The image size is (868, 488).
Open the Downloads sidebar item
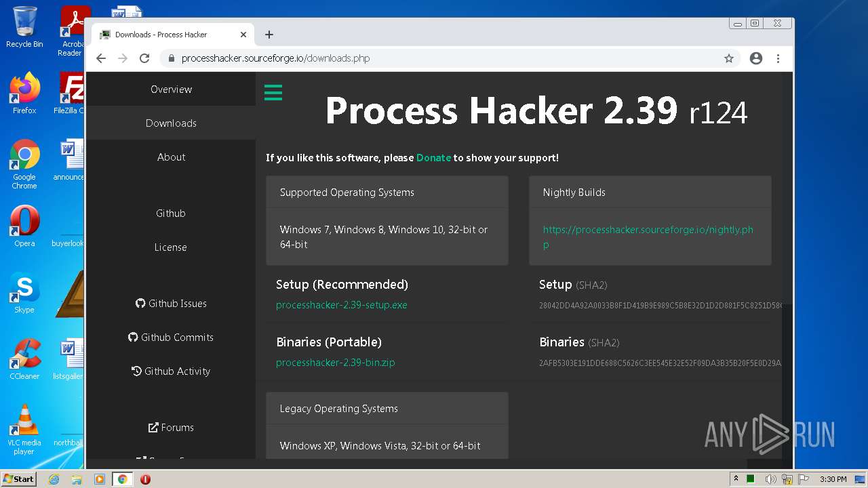pos(171,123)
